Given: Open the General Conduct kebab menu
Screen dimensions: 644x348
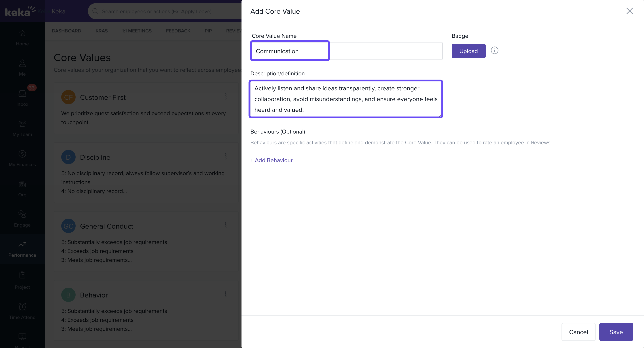Looking at the screenshot, I should (x=225, y=225).
